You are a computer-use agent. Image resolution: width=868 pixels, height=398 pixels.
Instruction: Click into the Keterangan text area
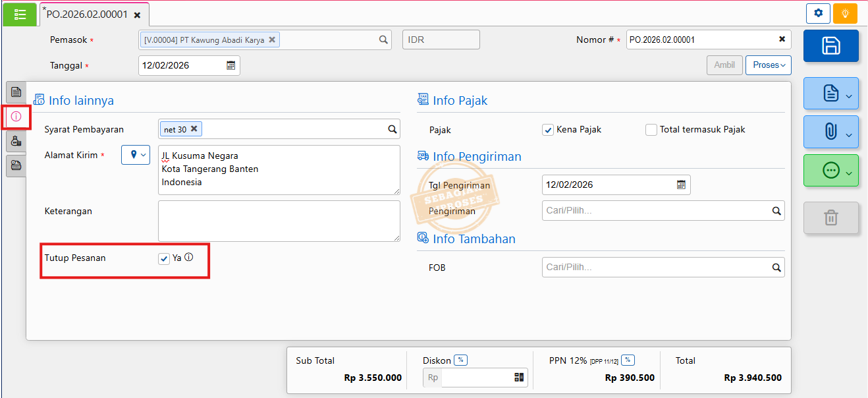click(279, 221)
